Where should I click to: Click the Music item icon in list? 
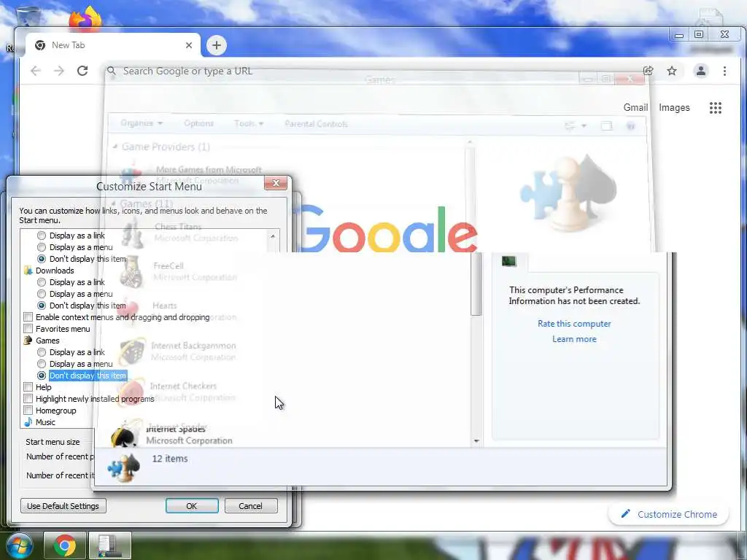28,422
